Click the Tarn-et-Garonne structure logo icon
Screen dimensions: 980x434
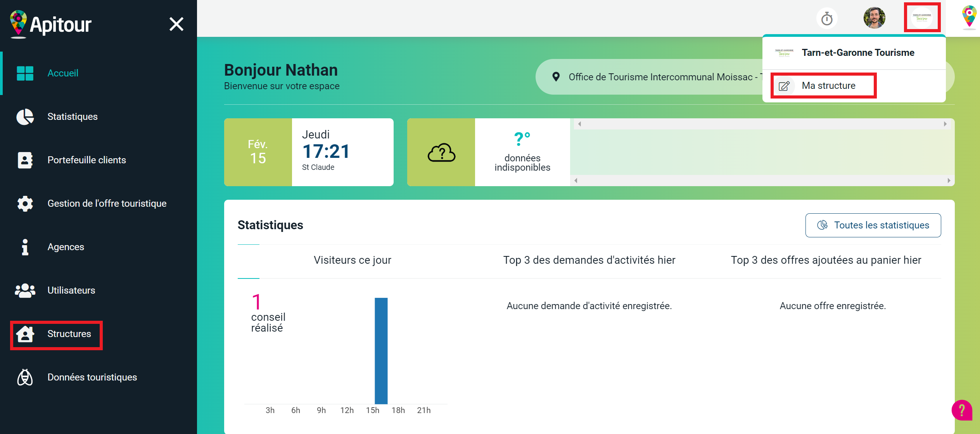pos(922,18)
